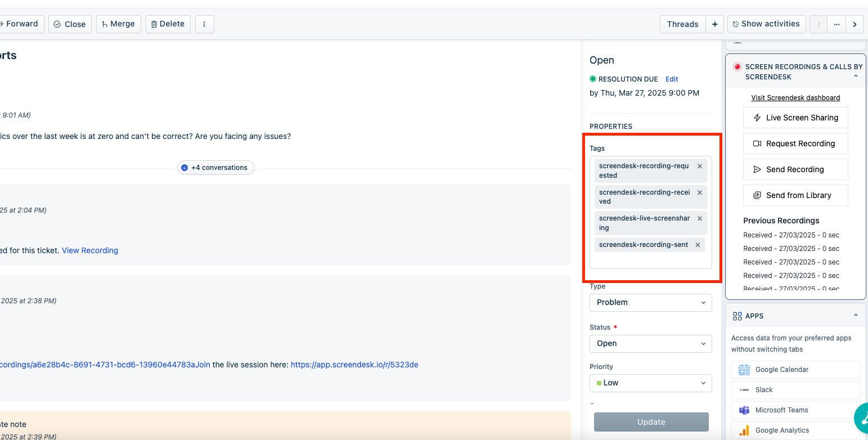
Task: Click the Microsoft Teams icon
Action: point(744,410)
